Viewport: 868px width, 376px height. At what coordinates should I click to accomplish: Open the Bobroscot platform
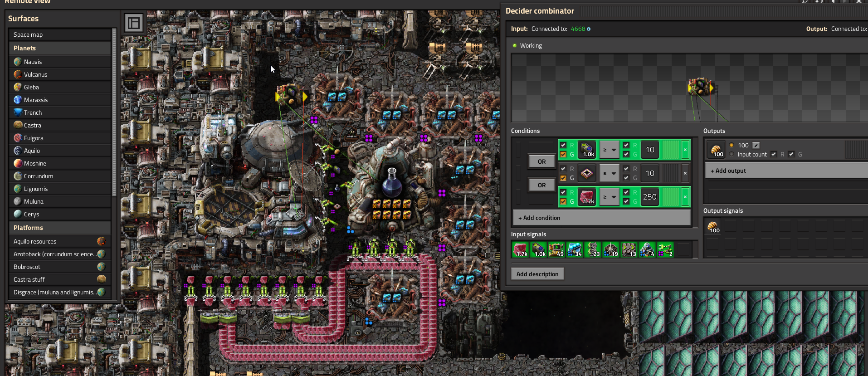point(60,267)
